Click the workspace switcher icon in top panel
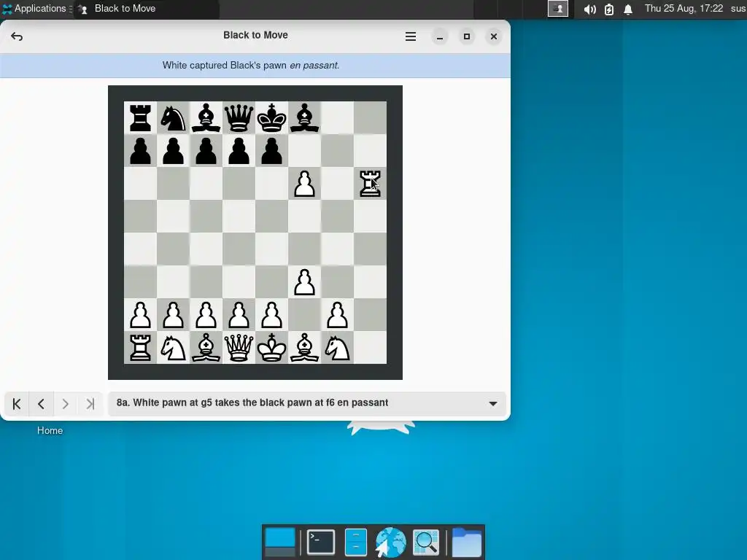The height and width of the screenshot is (560, 747). point(558,9)
